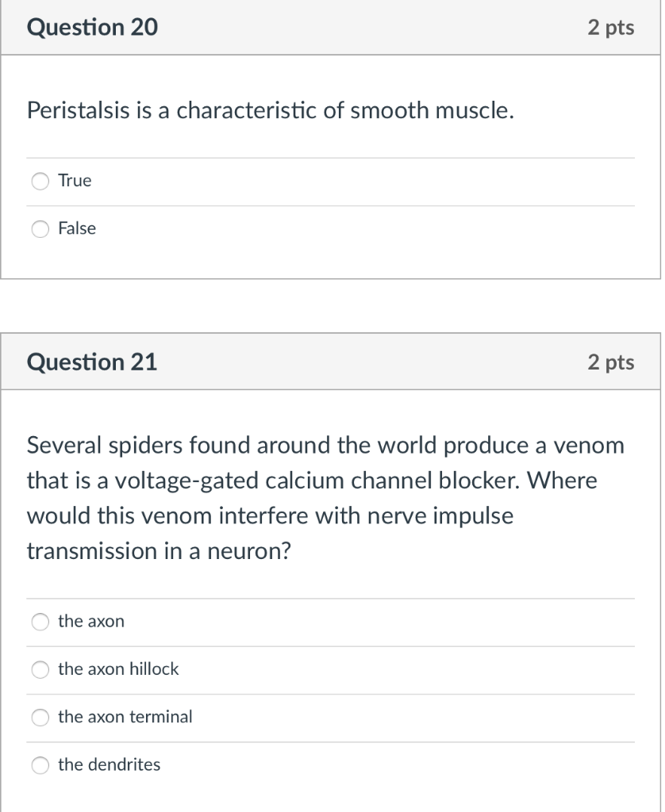Click the "Question 21" heading

click(92, 362)
